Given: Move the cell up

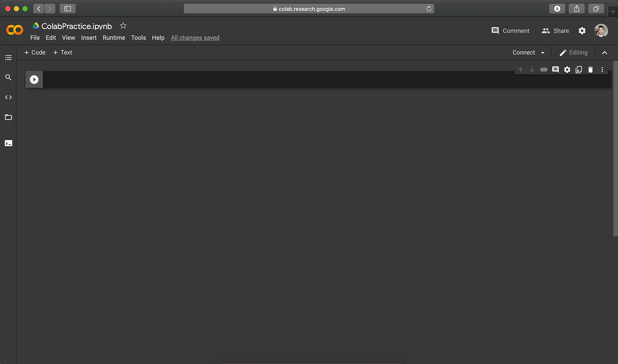Looking at the screenshot, I should (x=520, y=69).
